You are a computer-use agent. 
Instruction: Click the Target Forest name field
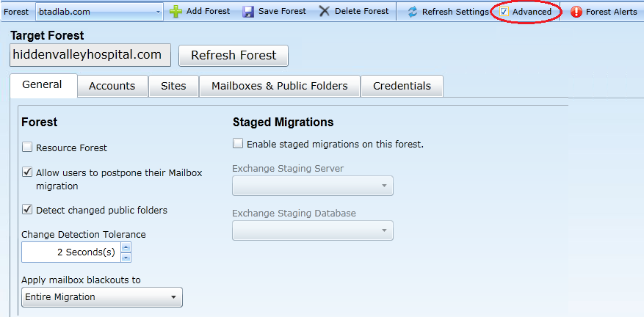[90, 55]
